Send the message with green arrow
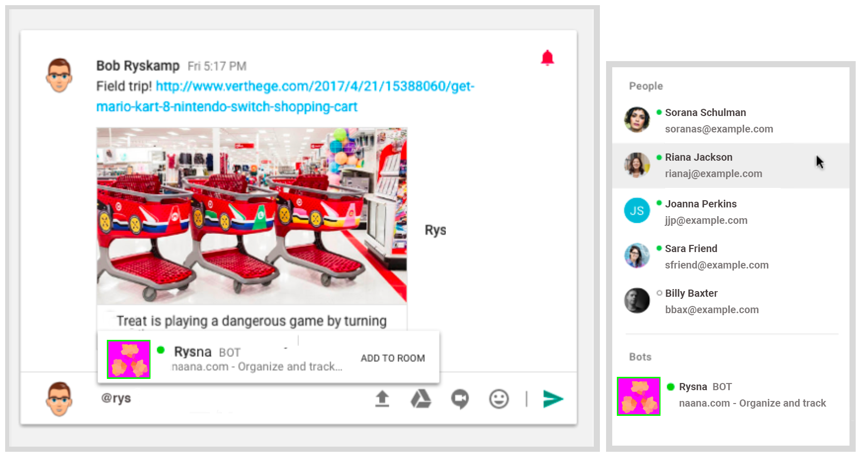The width and height of the screenshot is (868, 460). click(x=553, y=399)
